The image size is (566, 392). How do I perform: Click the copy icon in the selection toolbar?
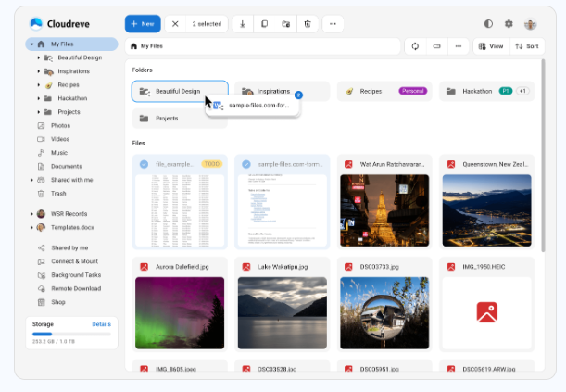click(x=264, y=24)
